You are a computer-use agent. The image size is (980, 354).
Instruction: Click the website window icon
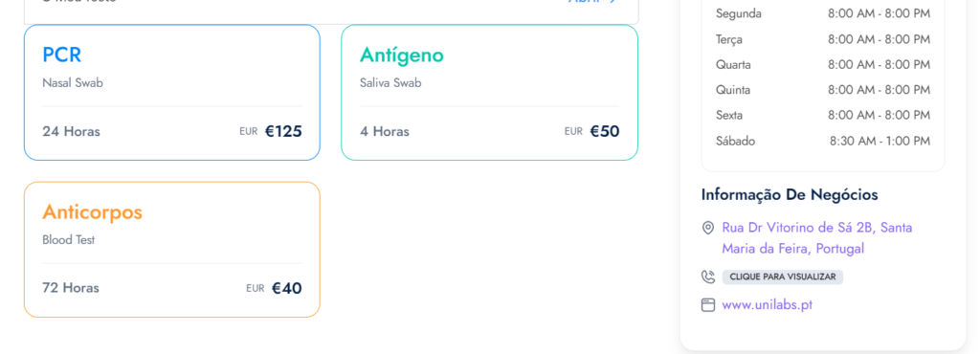[x=707, y=305]
